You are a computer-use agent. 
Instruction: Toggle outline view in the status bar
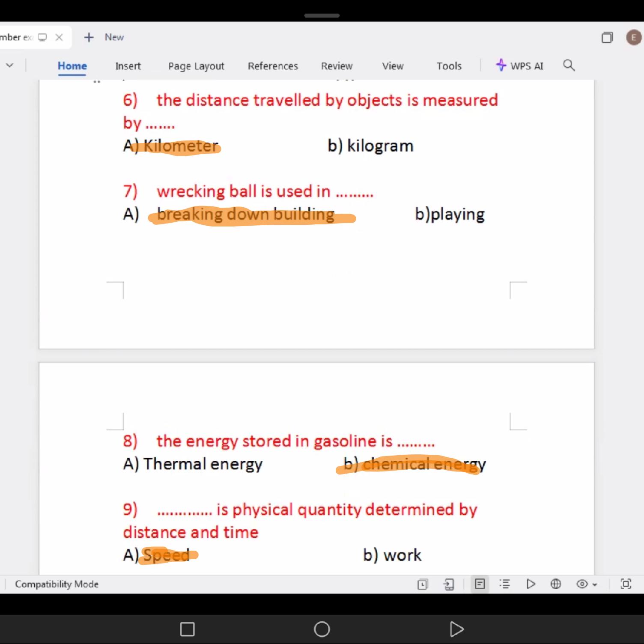point(505,584)
